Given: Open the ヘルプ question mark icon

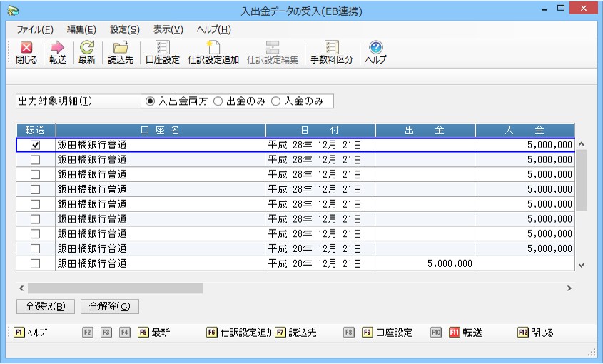Looking at the screenshot, I should (x=375, y=49).
